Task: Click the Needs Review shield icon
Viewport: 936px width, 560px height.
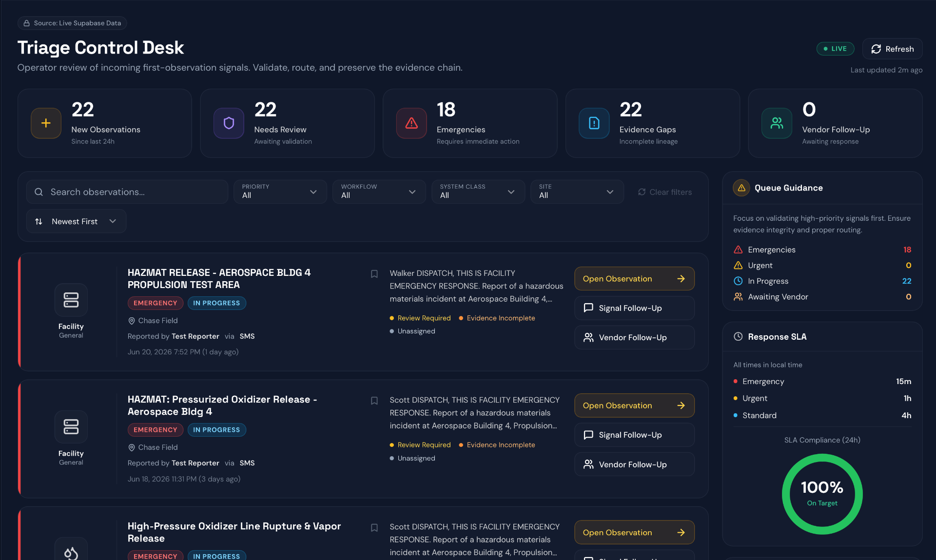Action: [229, 123]
